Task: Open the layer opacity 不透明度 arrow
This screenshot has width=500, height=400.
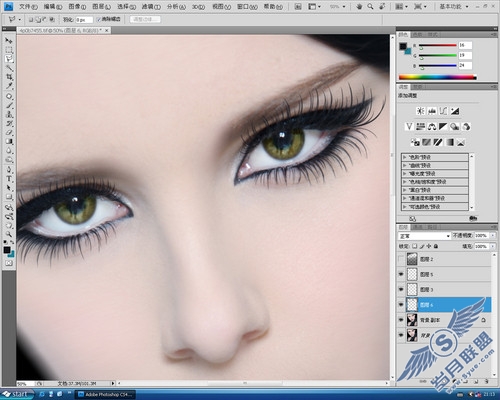Action: click(492, 235)
